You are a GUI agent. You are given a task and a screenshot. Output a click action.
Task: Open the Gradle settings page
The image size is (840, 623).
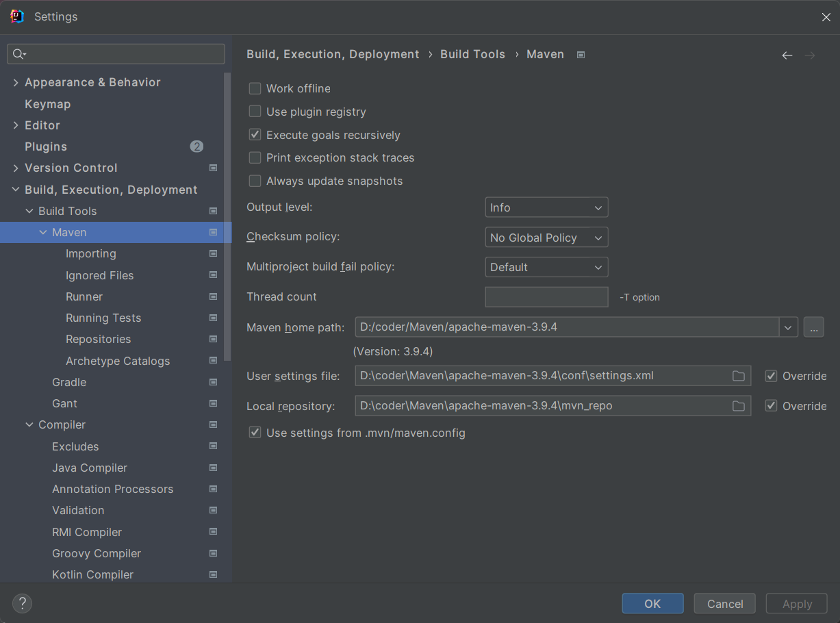[69, 382]
